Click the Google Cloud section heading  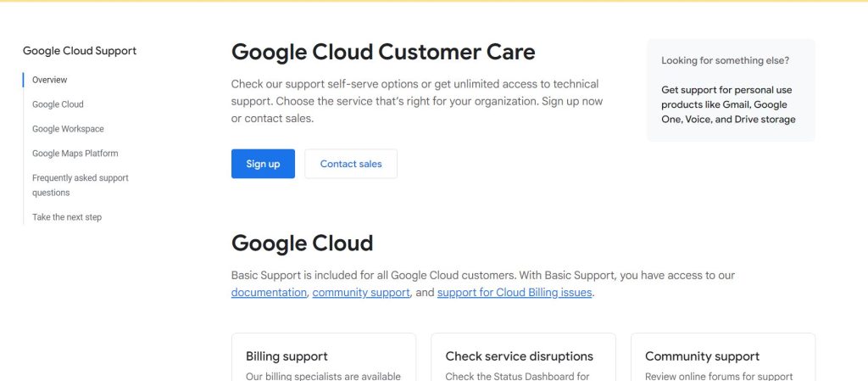302,244
